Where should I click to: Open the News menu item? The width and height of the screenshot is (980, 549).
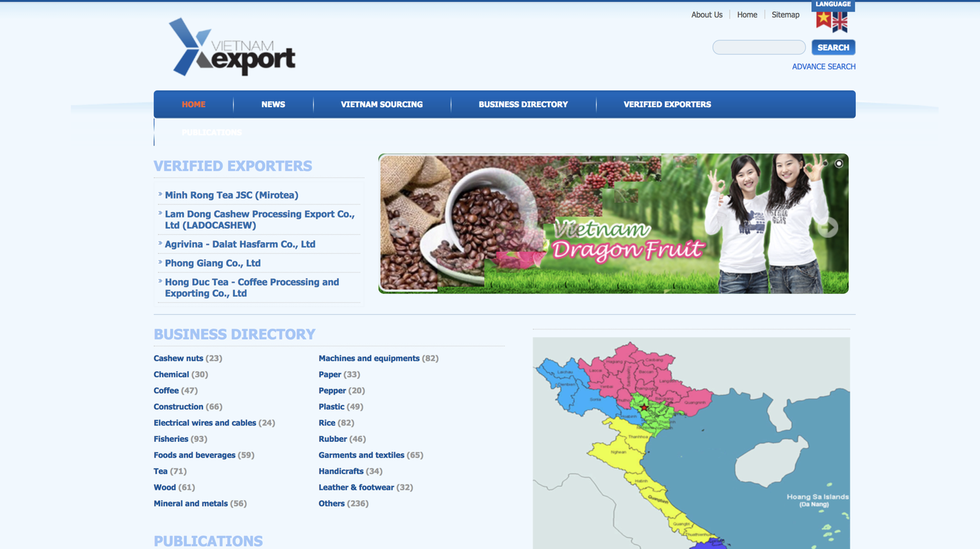(x=273, y=104)
